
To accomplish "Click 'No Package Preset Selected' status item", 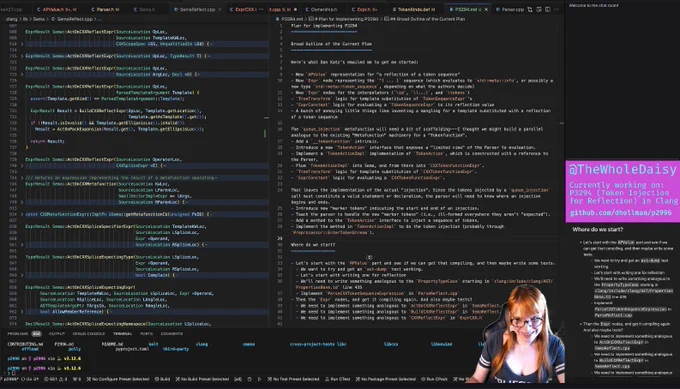I will coord(386,379).
